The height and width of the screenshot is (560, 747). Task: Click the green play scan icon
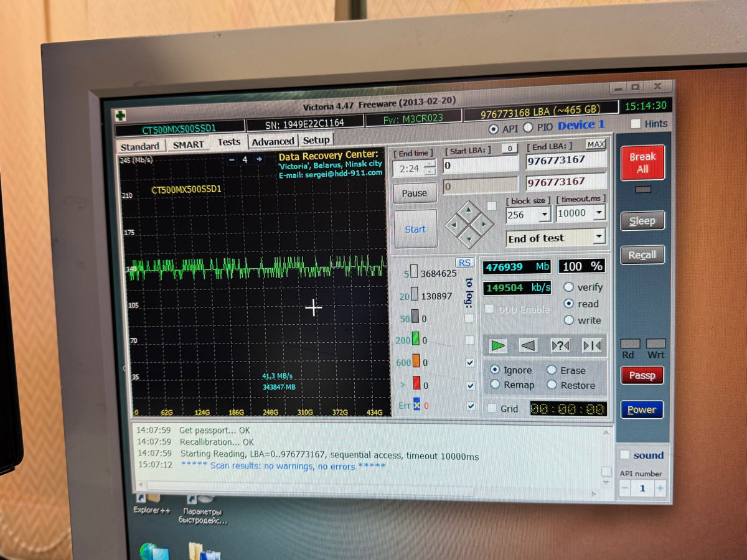click(x=498, y=345)
